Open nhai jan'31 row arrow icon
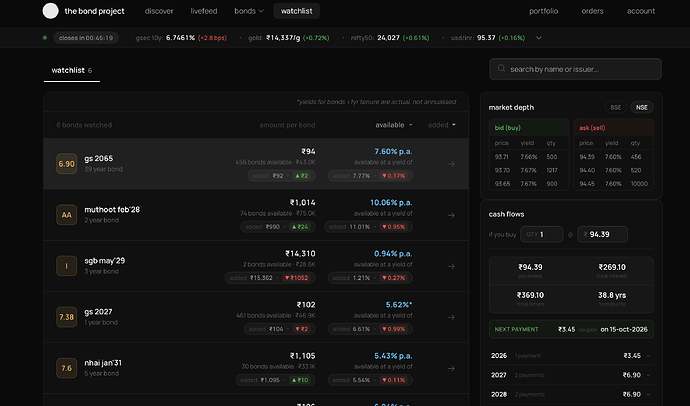Viewport: 690px width, 406px height. pos(451,368)
